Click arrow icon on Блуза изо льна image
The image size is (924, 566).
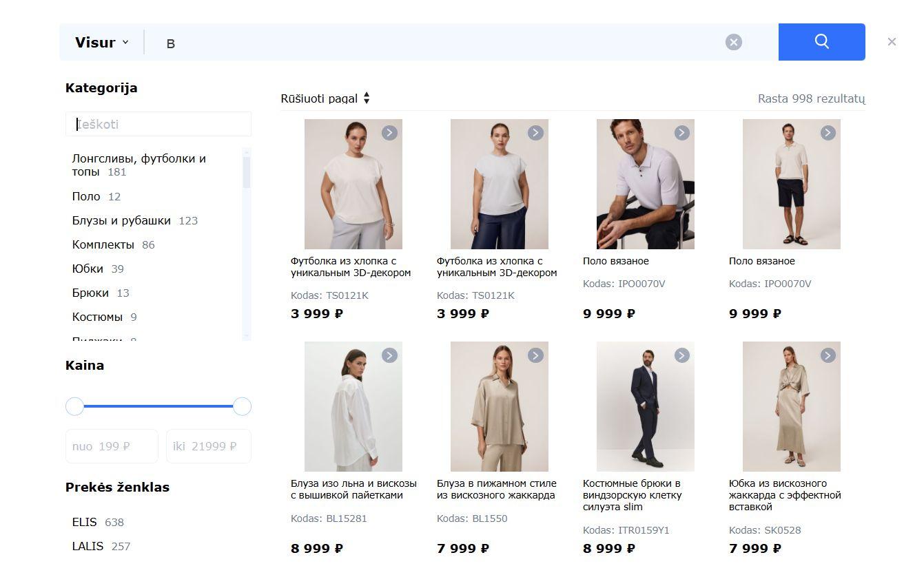point(389,355)
